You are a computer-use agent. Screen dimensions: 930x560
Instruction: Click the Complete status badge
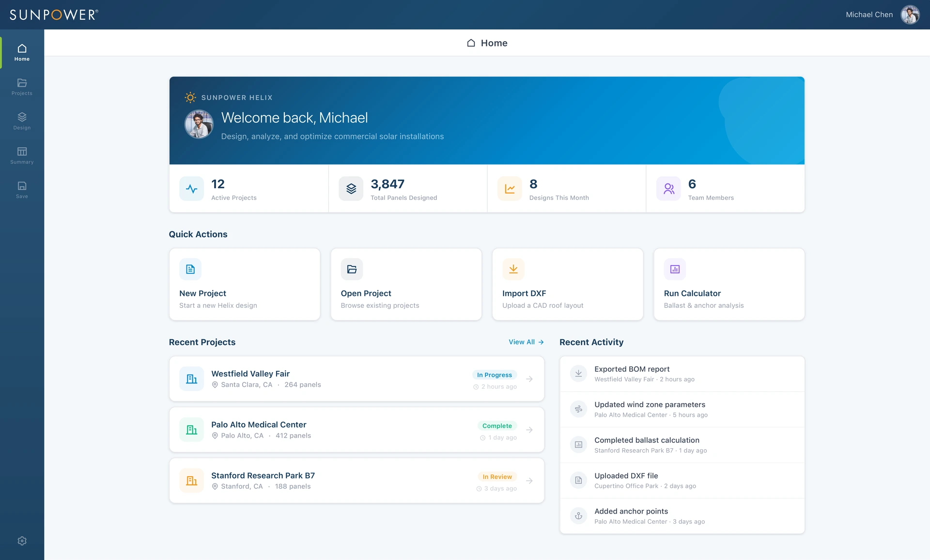coord(497,426)
